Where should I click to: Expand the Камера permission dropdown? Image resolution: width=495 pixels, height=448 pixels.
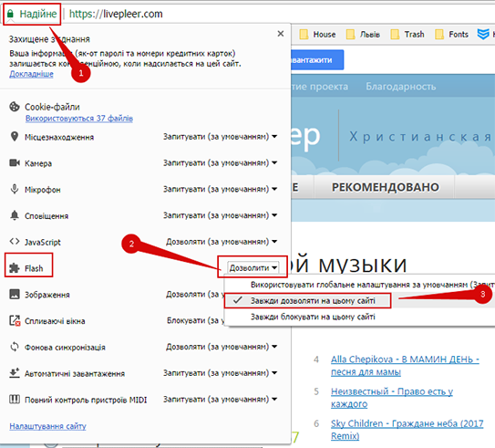coord(220,163)
